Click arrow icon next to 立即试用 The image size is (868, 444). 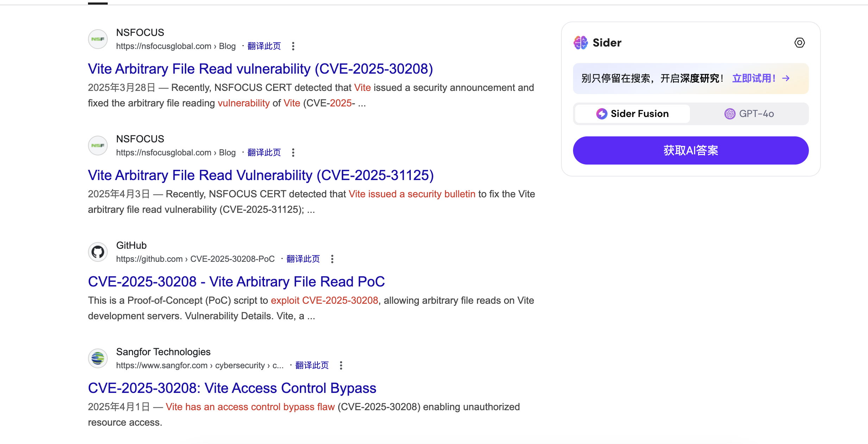[x=786, y=78]
